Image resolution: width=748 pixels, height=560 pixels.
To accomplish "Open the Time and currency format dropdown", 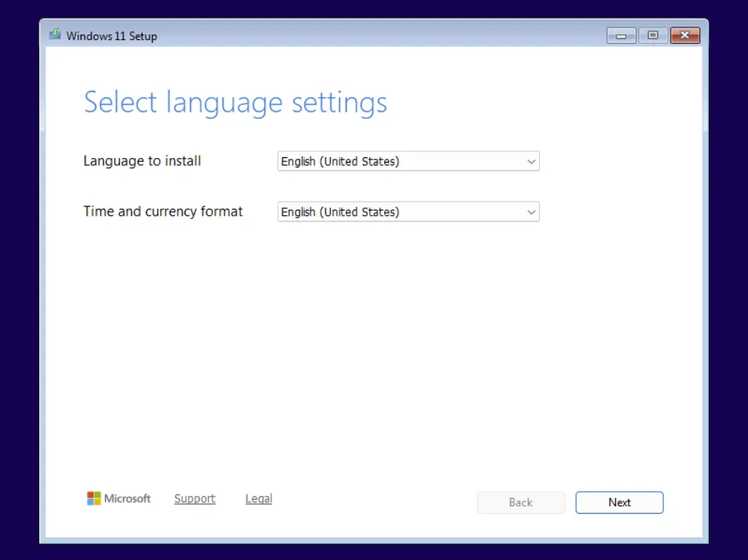I will point(408,212).
